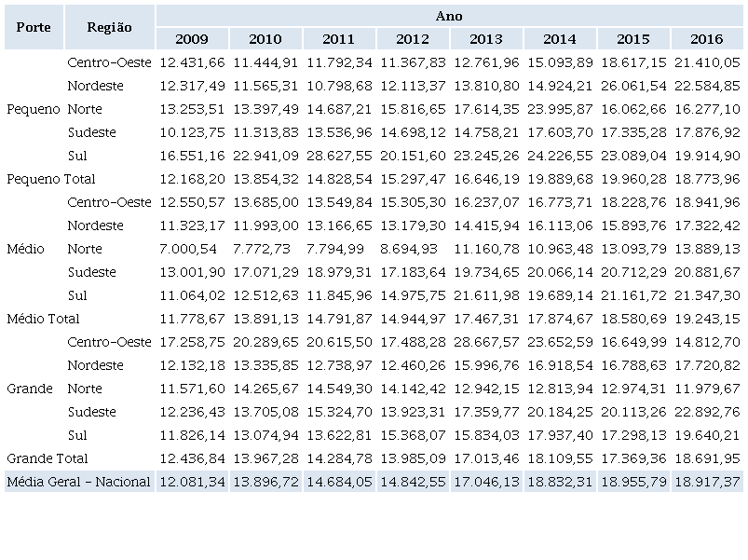Image resolution: width=748 pixels, height=560 pixels.
Task: Click the Grande group label
Action: pyautogui.click(x=30, y=389)
